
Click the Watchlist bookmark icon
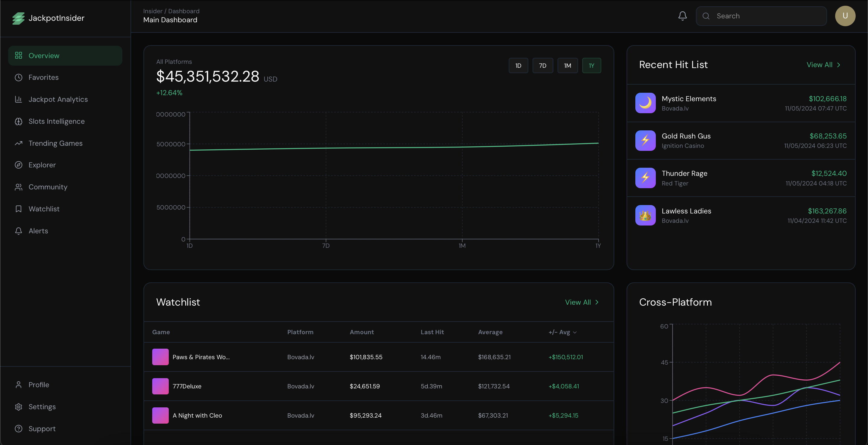(19, 209)
